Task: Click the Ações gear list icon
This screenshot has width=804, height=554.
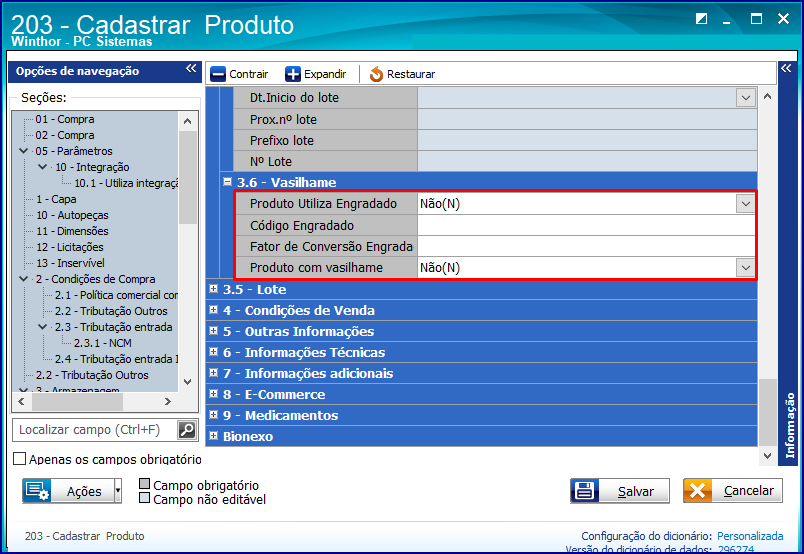Action: coord(36,491)
